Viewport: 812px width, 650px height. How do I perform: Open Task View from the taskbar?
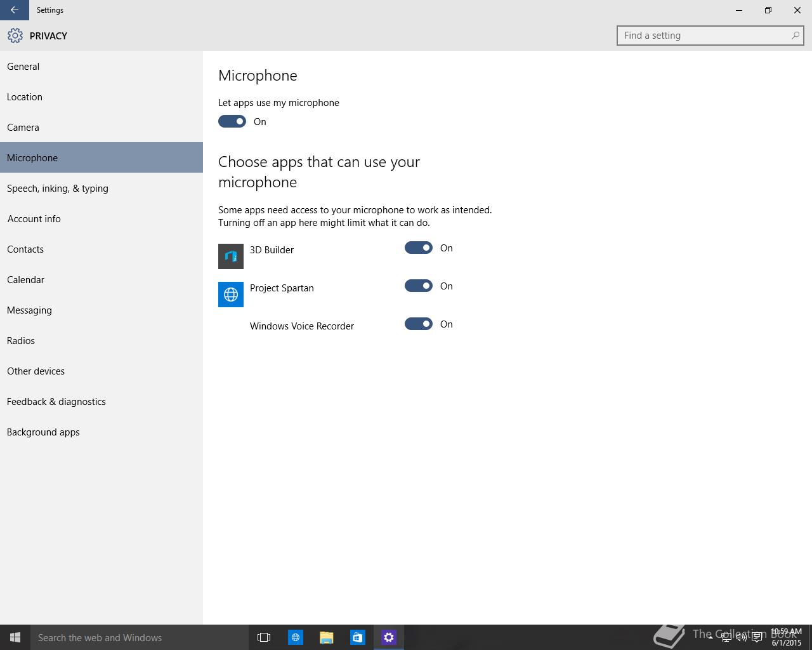click(264, 637)
